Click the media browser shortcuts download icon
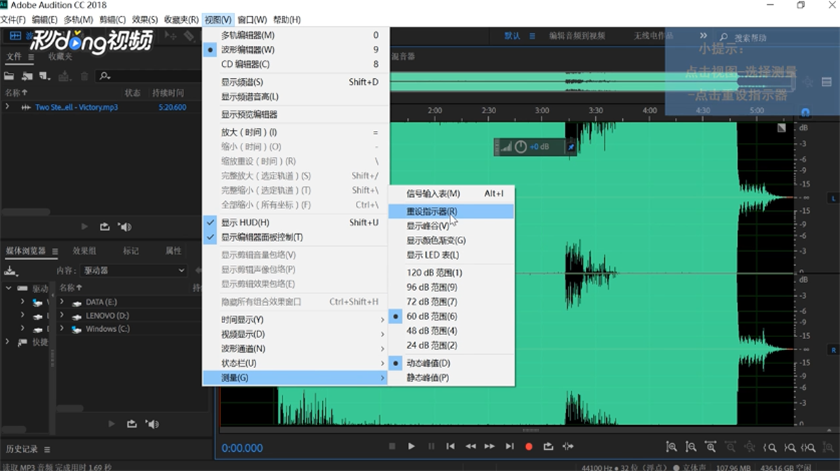 pos(10,271)
